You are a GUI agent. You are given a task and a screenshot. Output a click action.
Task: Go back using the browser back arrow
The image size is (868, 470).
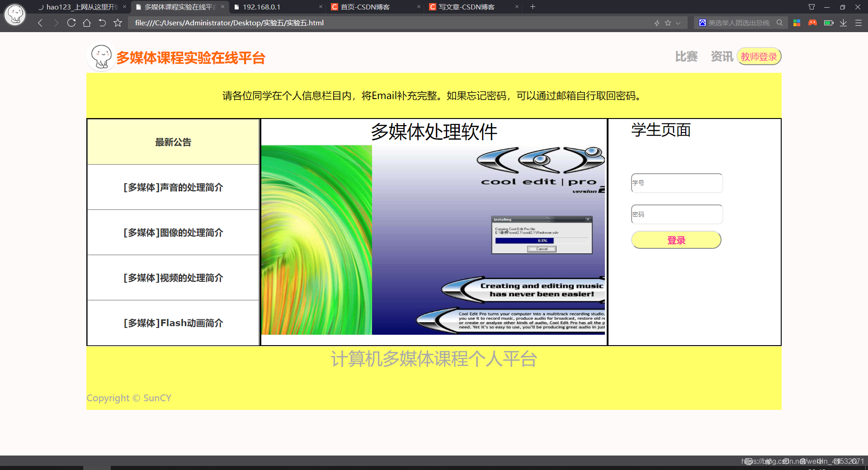tap(40, 23)
